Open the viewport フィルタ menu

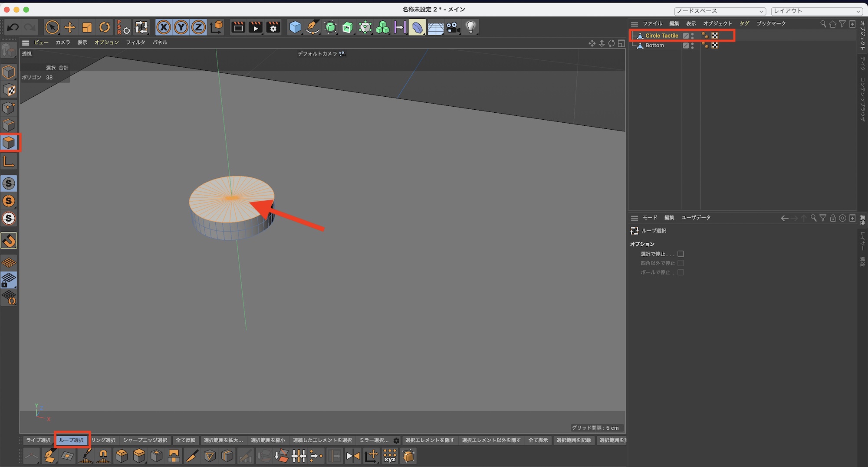(x=135, y=42)
